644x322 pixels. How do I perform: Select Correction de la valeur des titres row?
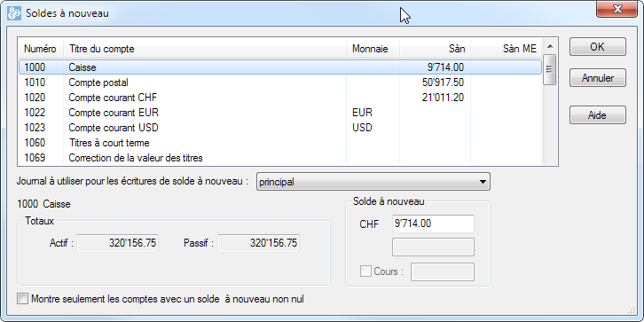coord(280,158)
